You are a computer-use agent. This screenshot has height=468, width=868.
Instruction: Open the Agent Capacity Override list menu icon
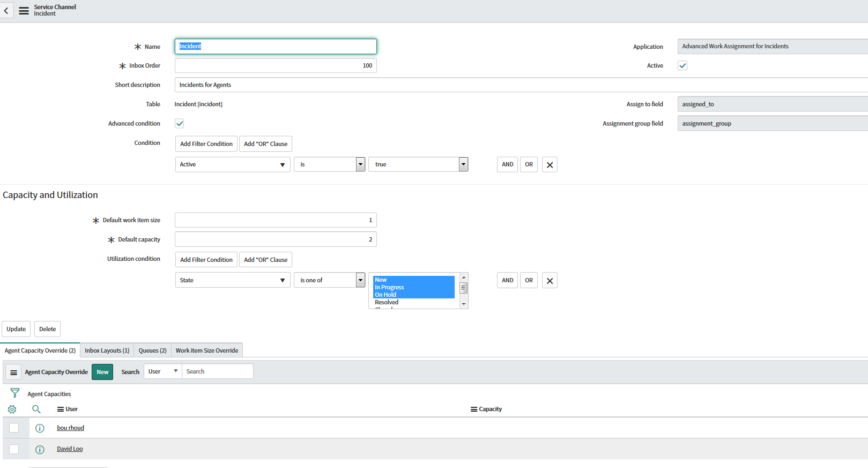point(13,372)
